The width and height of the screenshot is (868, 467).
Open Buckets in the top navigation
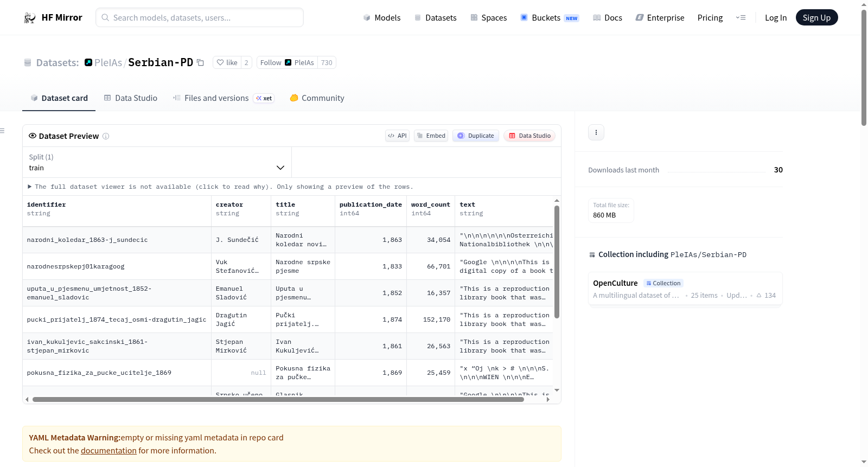(x=550, y=18)
